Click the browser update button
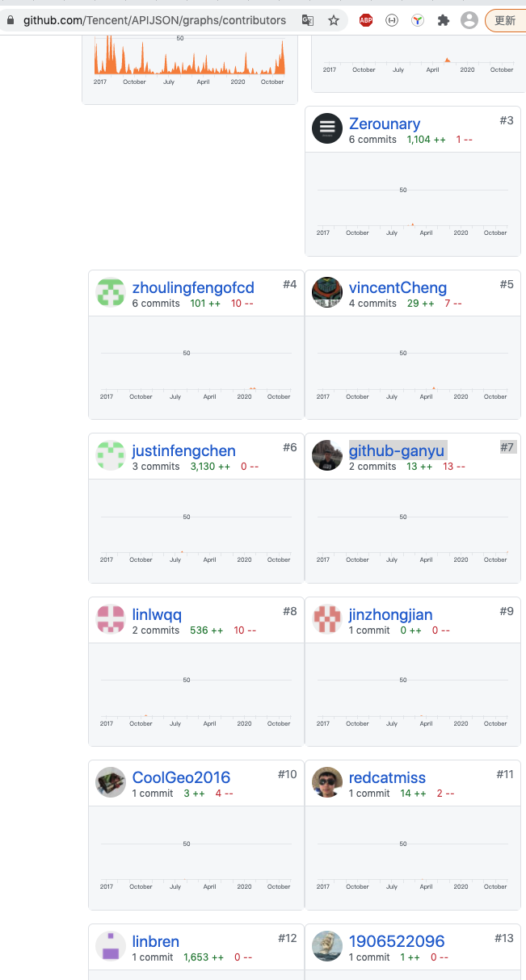Screen dimensions: 526x980 pos(505,20)
